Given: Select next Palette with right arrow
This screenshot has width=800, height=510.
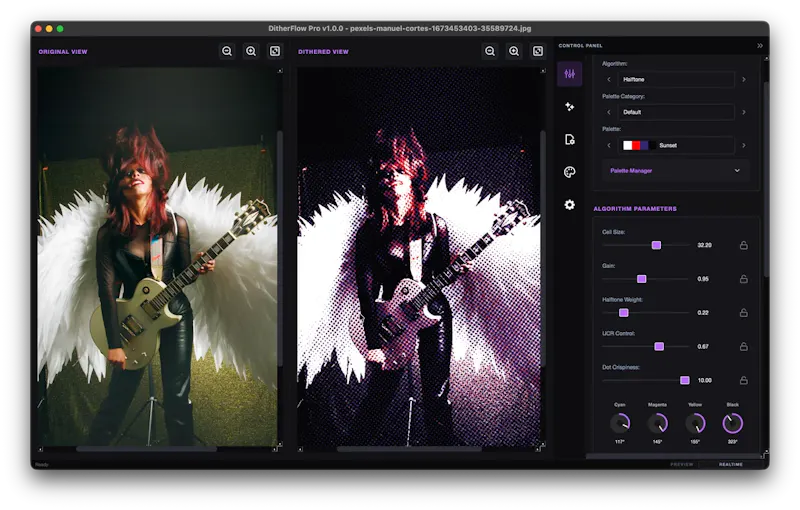Looking at the screenshot, I should (744, 145).
